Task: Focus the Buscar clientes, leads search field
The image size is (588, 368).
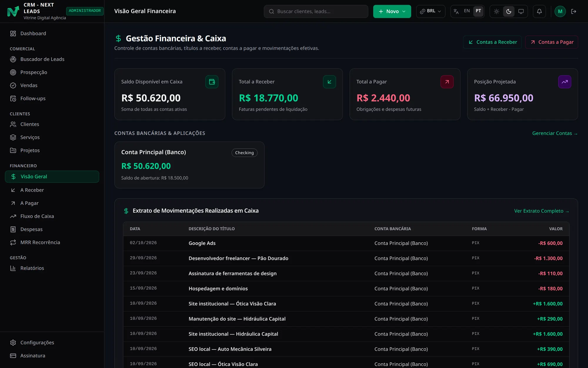Action: point(316,11)
